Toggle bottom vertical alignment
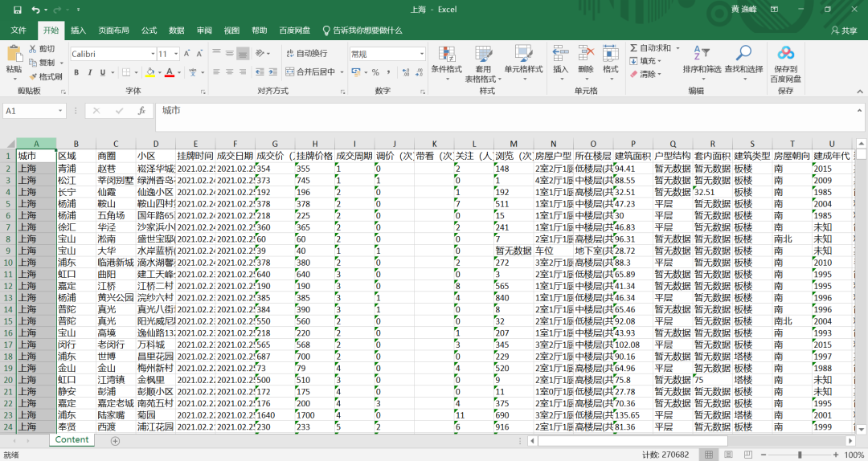Screen dimensions: 868x461 pos(243,53)
